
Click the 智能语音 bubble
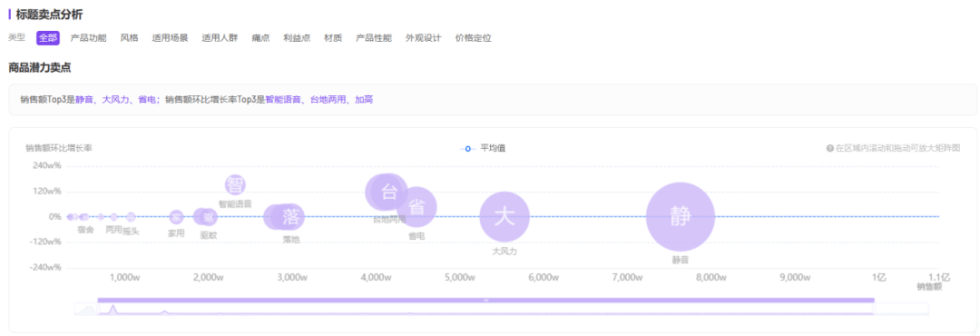pos(235,185)
